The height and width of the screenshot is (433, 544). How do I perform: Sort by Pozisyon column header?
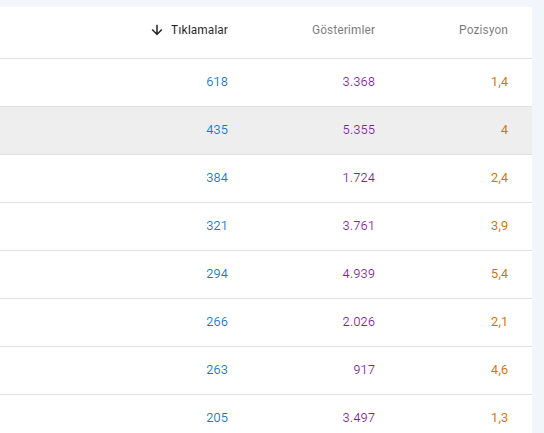coord(483,30)
